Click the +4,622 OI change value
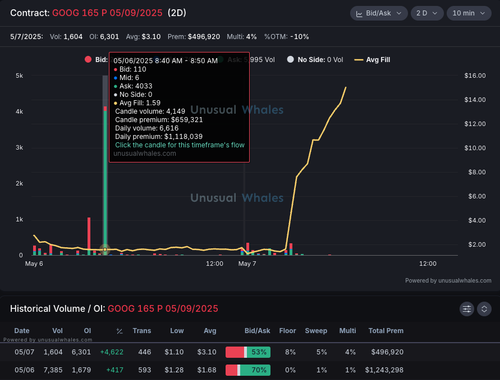Viewport: 500px width, 380px height. click(112, 352)
